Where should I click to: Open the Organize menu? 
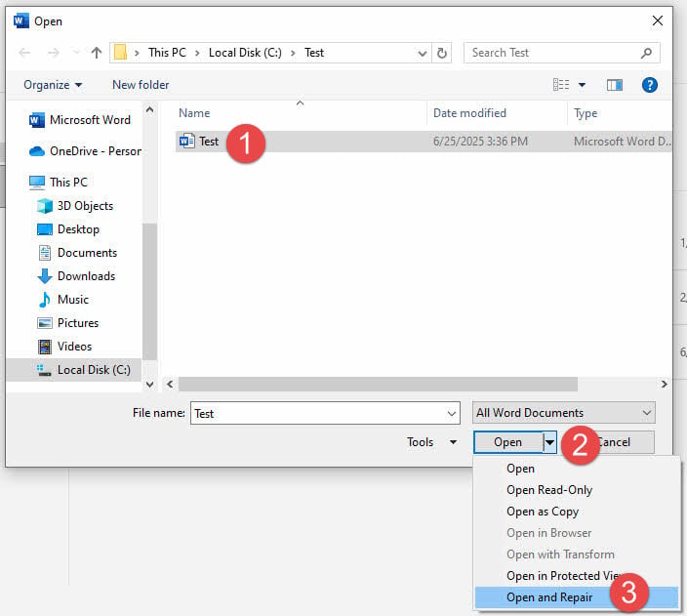[x=53, y=85]
